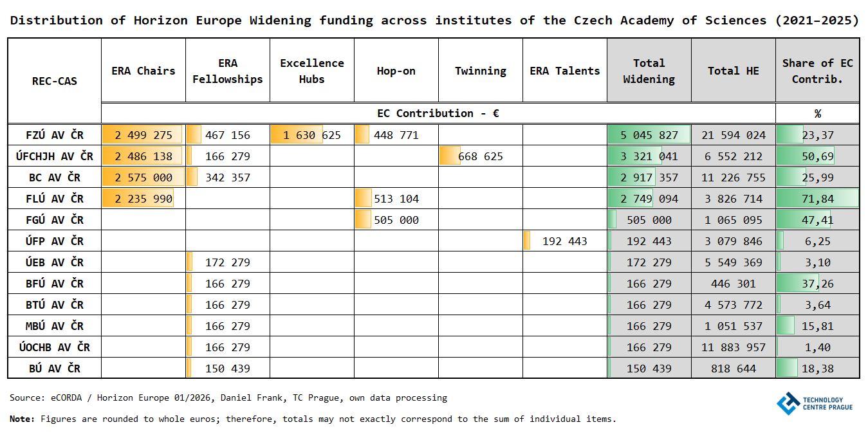Click the Share of EC Contrib. header

(x=817, y=71)
